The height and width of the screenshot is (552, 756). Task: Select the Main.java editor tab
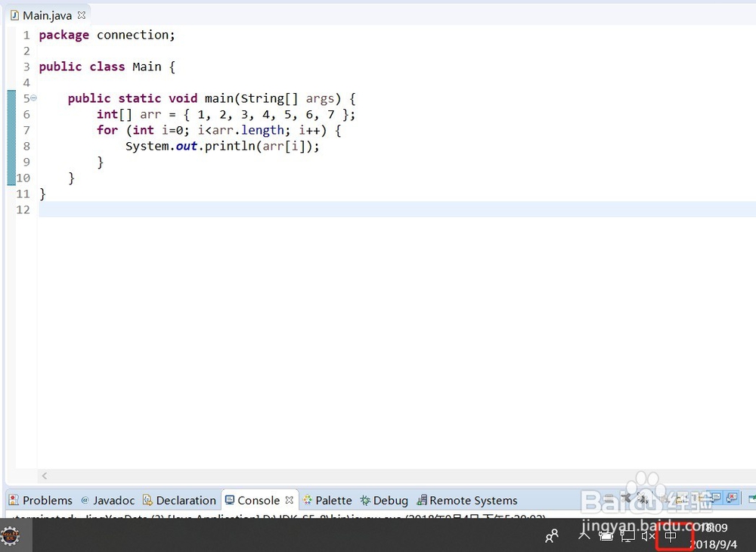[47, 15]
